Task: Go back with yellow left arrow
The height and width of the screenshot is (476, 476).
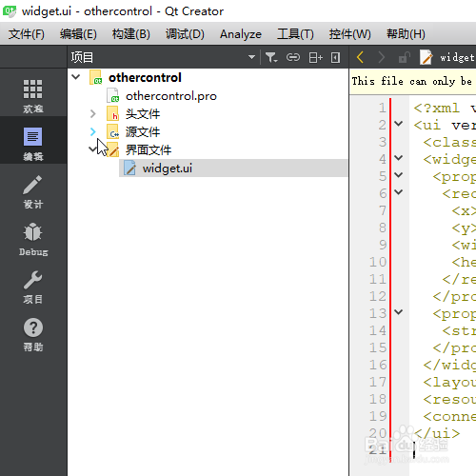Action: click(360, 57)
